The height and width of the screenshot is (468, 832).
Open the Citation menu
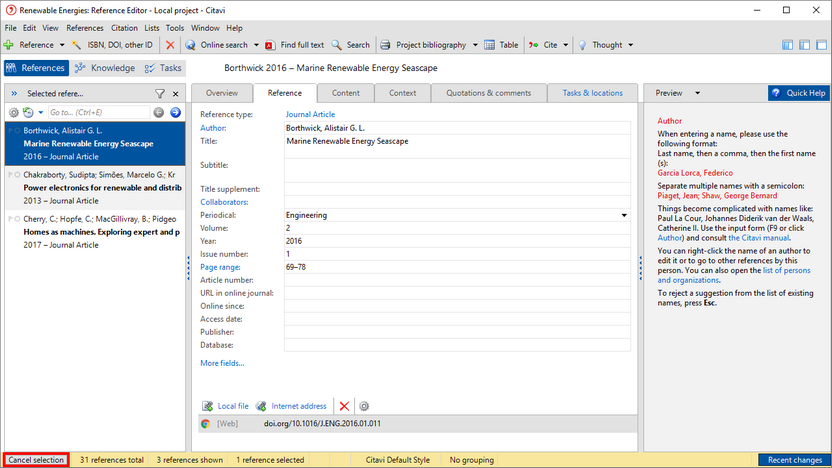pyautogui.click(x=124, y=28)
